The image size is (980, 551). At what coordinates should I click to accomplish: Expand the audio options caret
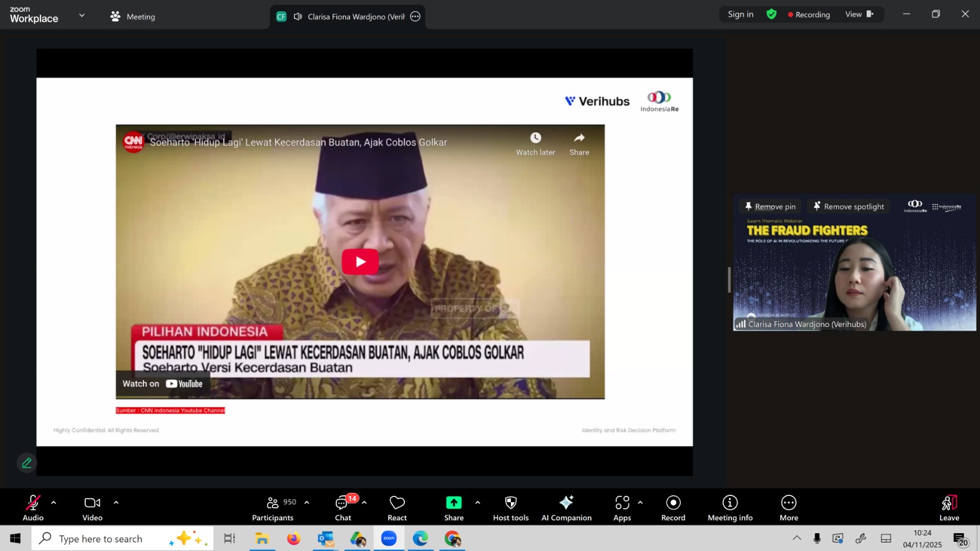point(54,503)
